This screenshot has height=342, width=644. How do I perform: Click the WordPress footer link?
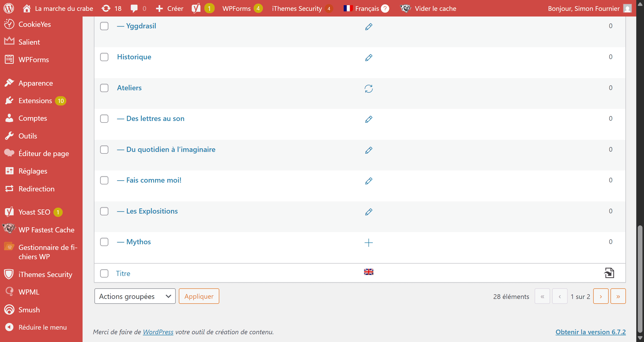tap(158, 332)
